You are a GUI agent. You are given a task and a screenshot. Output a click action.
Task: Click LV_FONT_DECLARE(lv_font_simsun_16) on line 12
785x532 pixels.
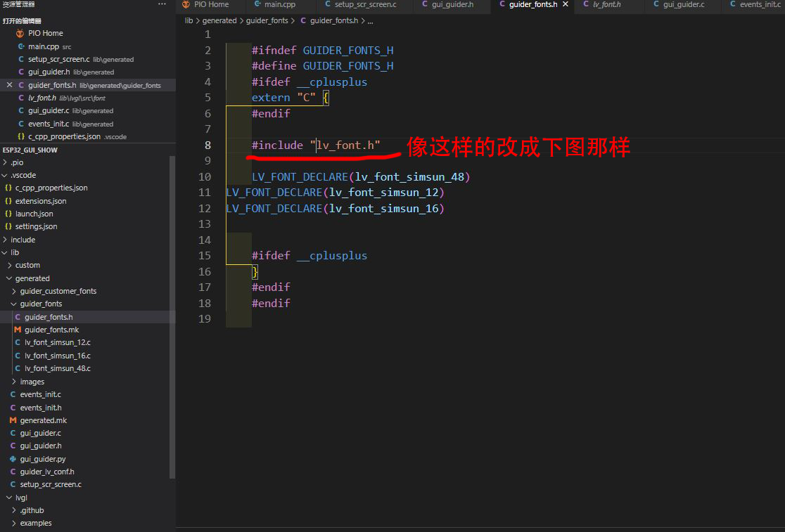point(335,209)
